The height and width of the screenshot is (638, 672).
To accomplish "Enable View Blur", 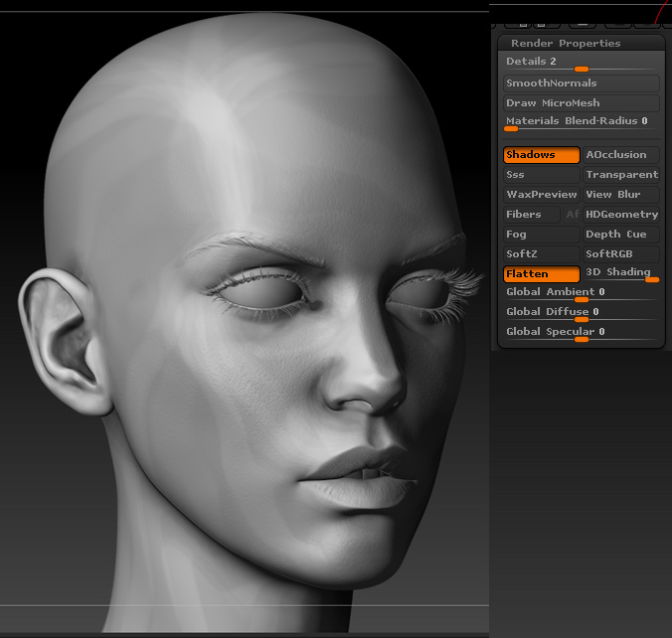I will coord(620,195).
